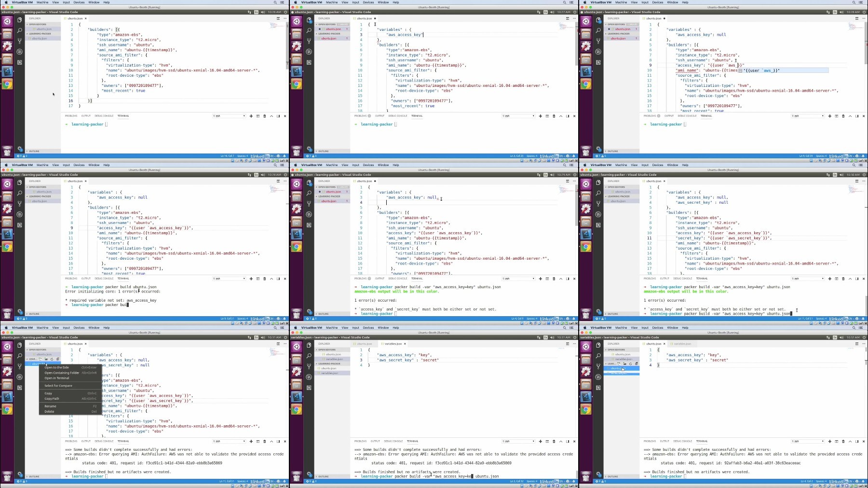The width and height of the screenshot is (868, 488).
Task: Click terminal prompt input in 10:26 AM frame
Action: coord(107,125)
